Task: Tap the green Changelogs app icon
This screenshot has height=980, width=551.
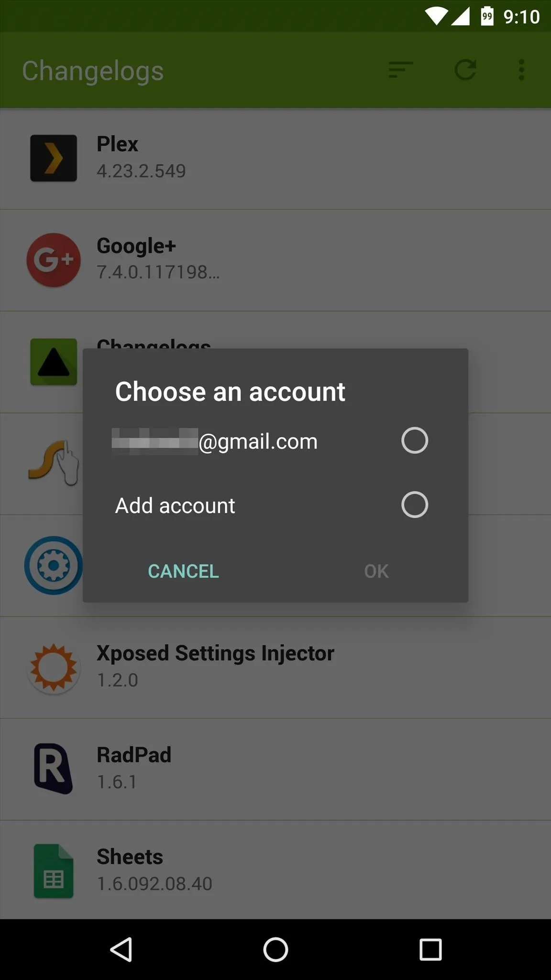Action: pos(54,362)
